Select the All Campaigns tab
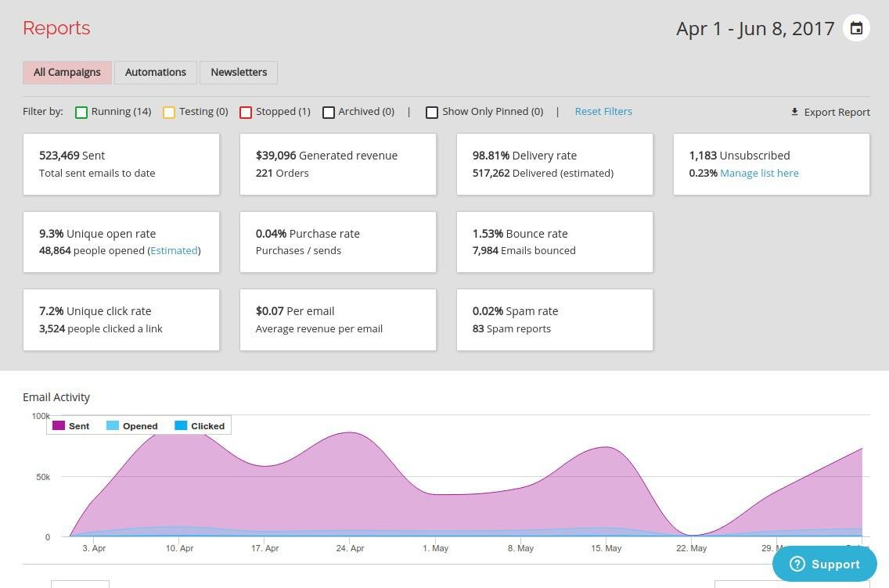 point(67,72)
